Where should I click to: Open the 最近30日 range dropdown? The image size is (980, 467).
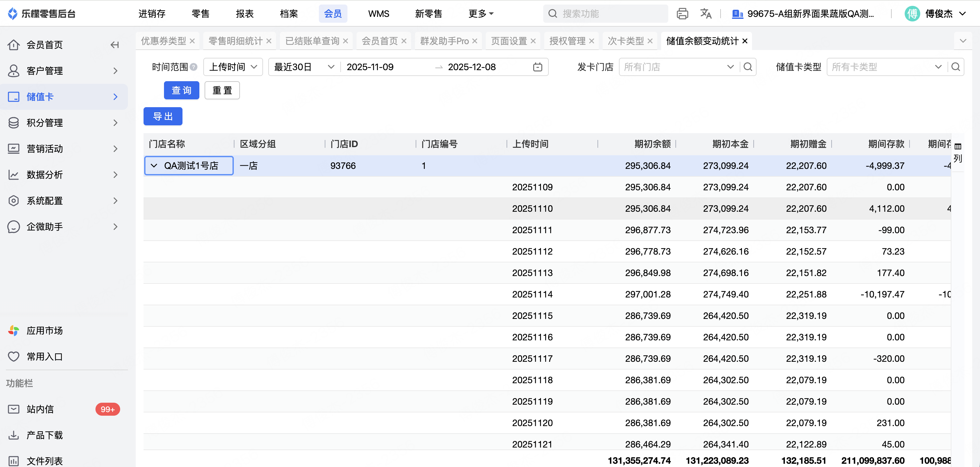[304, 67]
